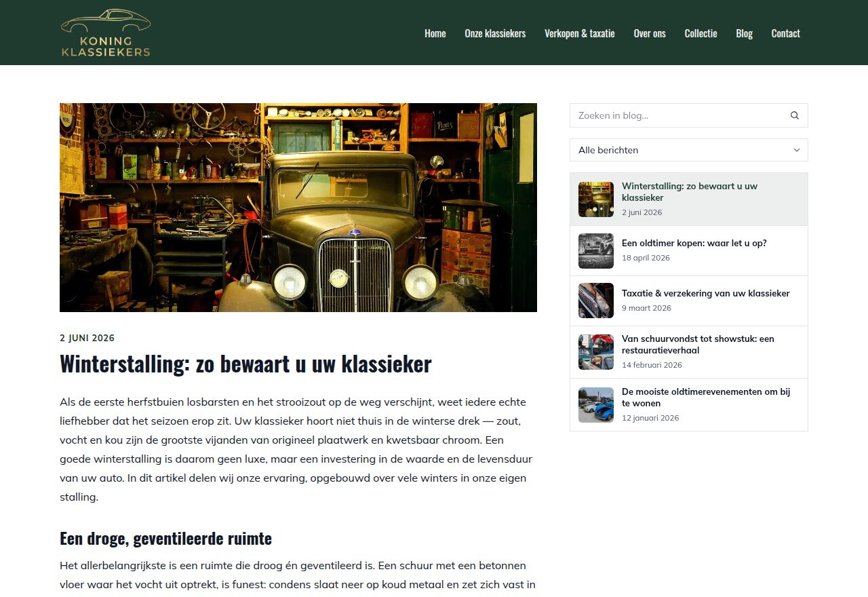Click the sidebar date 9 maart 2026
Viewport: 868px width, 597px height.
pyautogui.click(x=646, y=308)
